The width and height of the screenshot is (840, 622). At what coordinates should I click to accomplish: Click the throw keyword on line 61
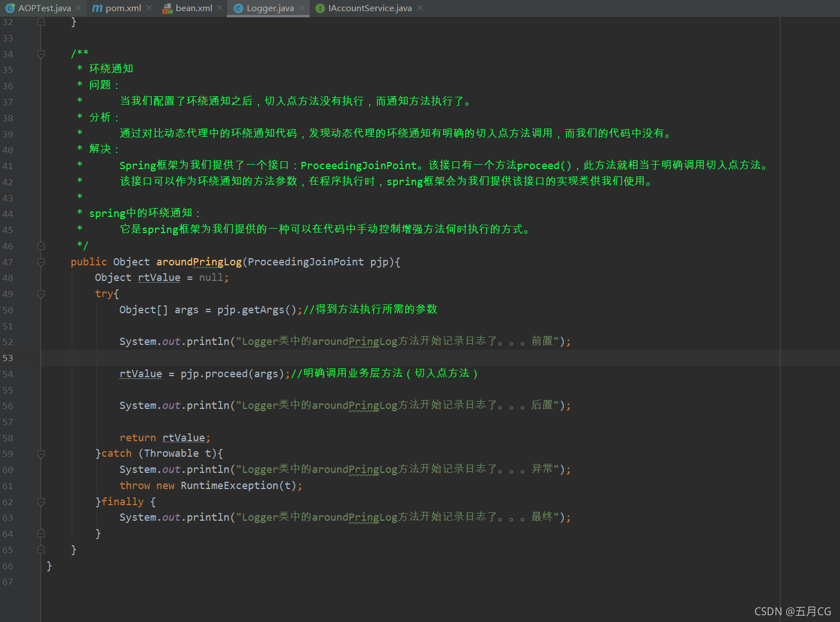(135, 486)
